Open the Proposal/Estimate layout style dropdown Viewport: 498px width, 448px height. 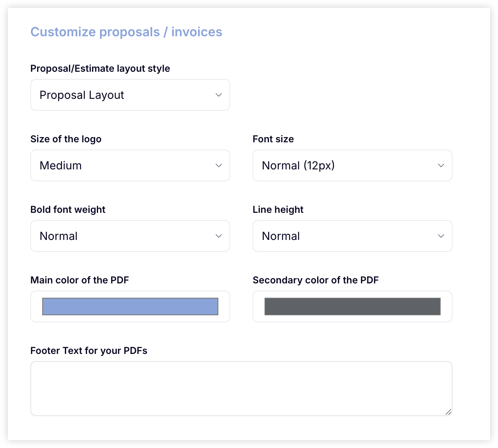pos(130,95)
